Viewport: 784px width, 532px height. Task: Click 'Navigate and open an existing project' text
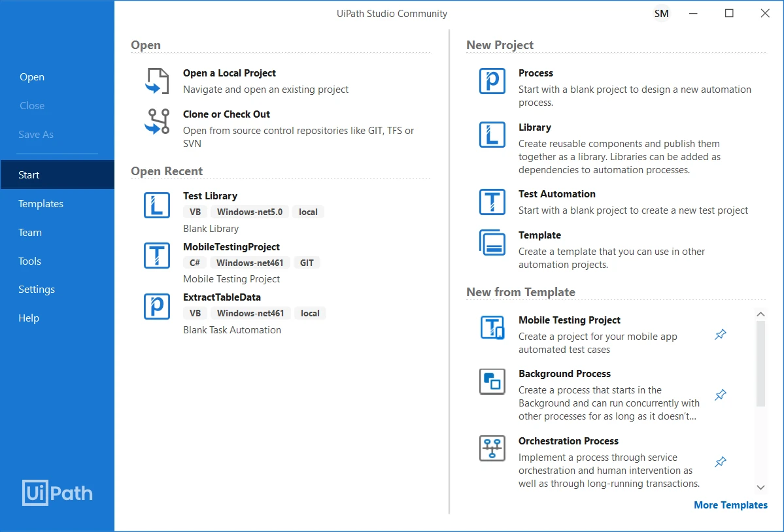265,90
